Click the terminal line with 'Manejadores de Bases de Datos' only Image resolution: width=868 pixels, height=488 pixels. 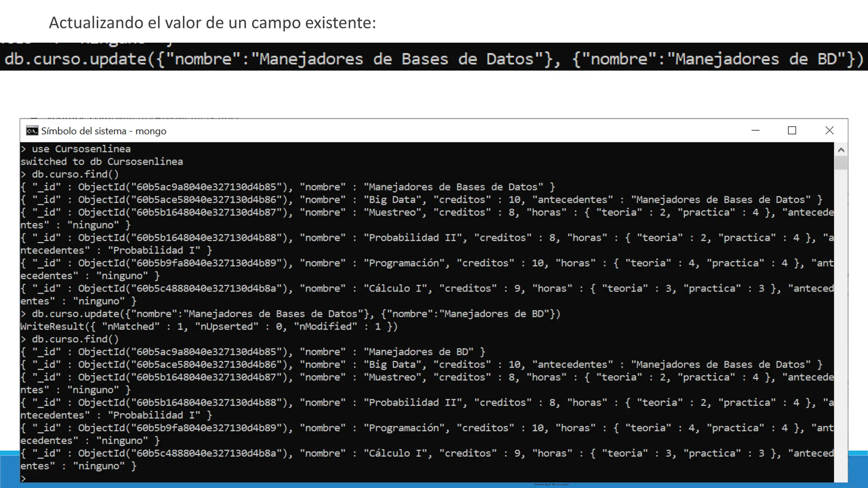[288, 187]
